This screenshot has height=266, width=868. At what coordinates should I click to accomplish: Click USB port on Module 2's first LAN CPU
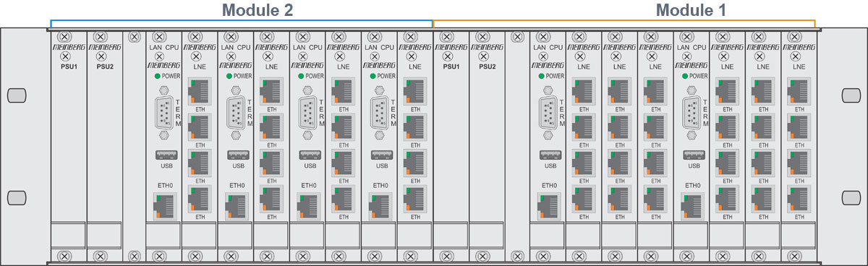166,155
